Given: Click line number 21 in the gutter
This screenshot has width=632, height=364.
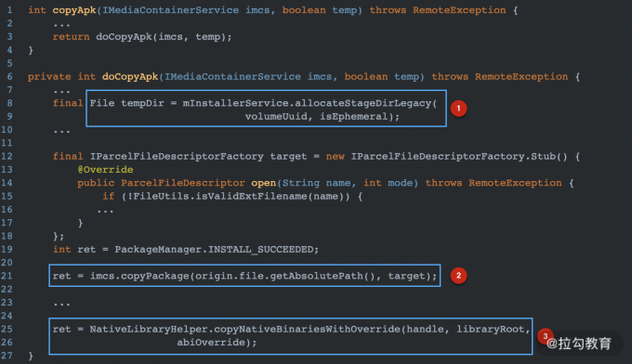Looking at the screenshot, I should click(x=7, y=276).
